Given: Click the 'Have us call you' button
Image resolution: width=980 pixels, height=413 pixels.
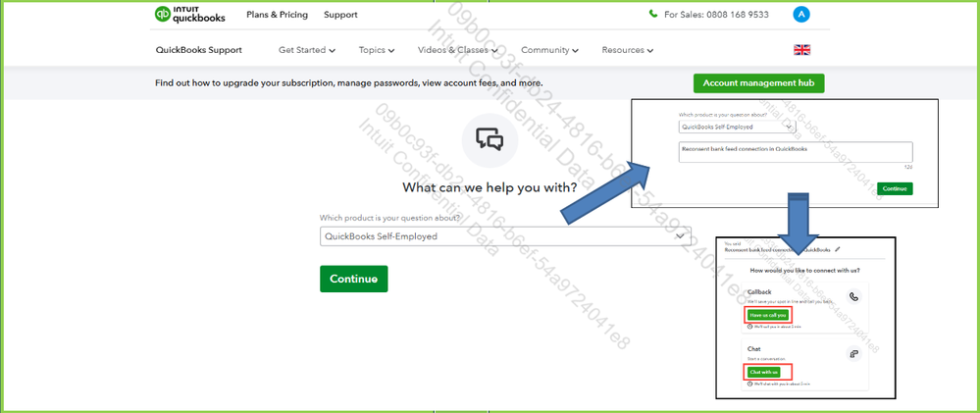Looking at the screenshot, I should click(x=768, y=315).
